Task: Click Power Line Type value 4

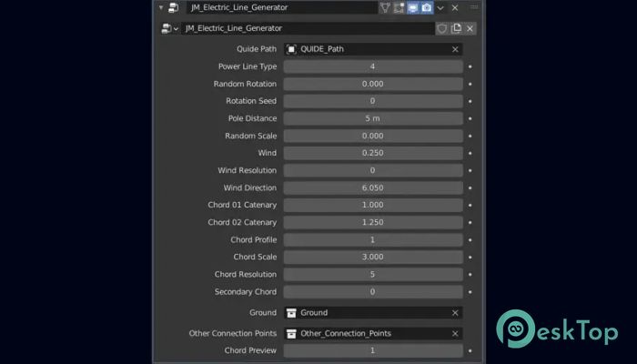Action: 373,66
